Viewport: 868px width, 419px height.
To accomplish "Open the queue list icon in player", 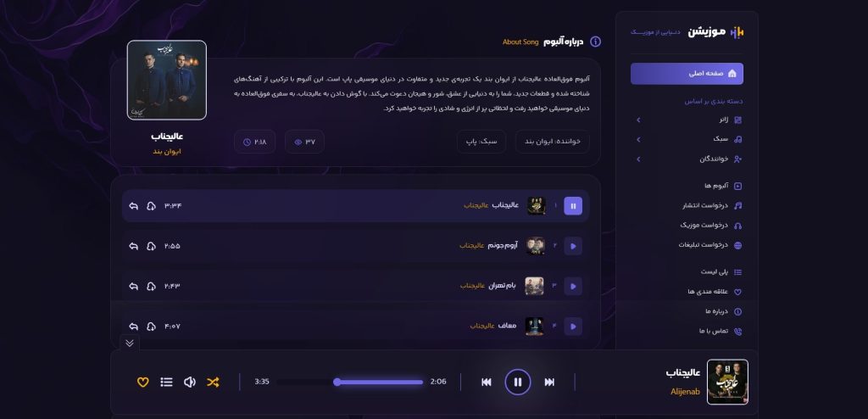I will 166,382.
